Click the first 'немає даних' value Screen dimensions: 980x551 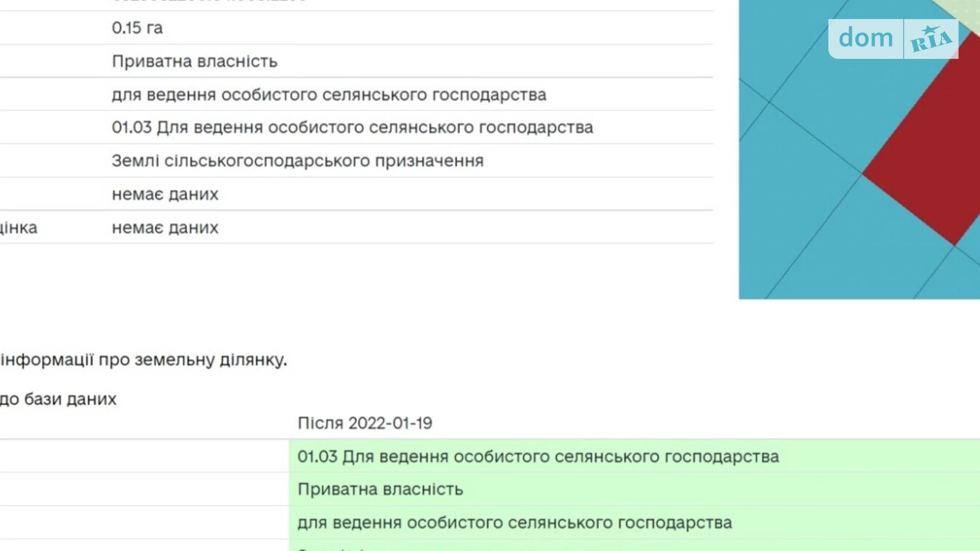tap(165, 194)
